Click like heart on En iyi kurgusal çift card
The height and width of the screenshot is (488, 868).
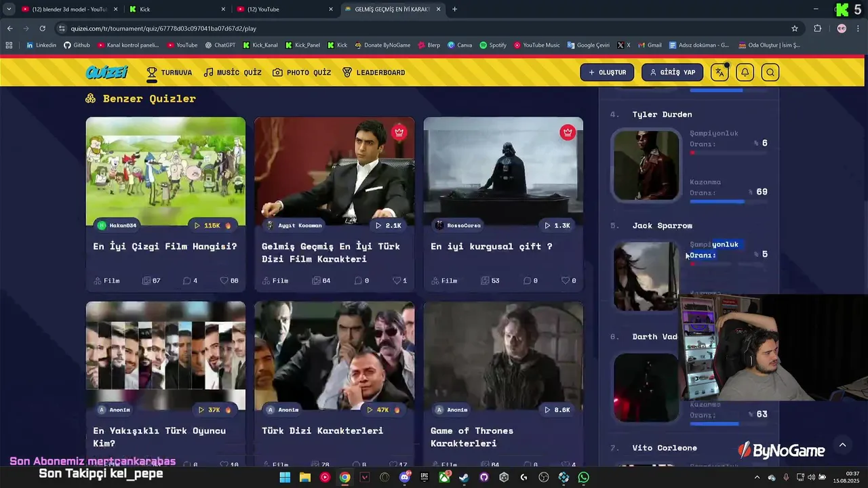[x=565, y=281]
